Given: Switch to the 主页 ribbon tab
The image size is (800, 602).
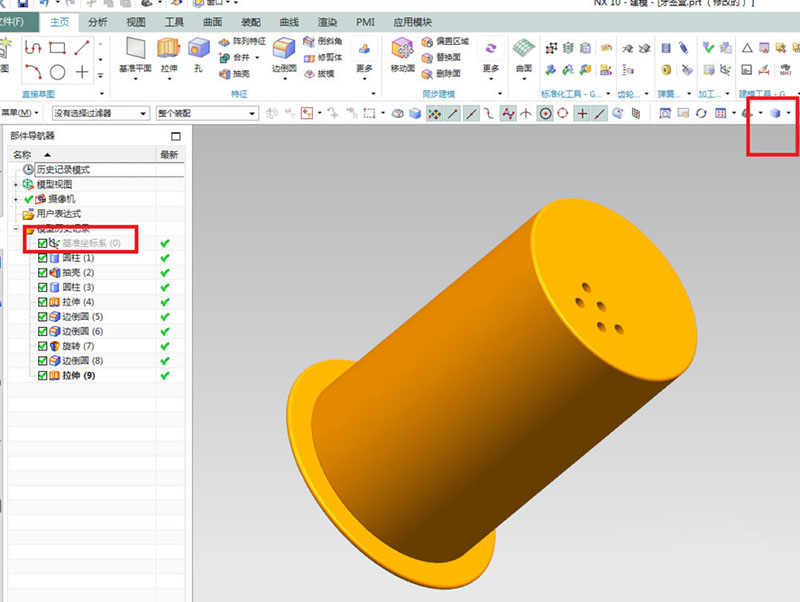Looking at the screenshot, I should (x=59, y=22).
